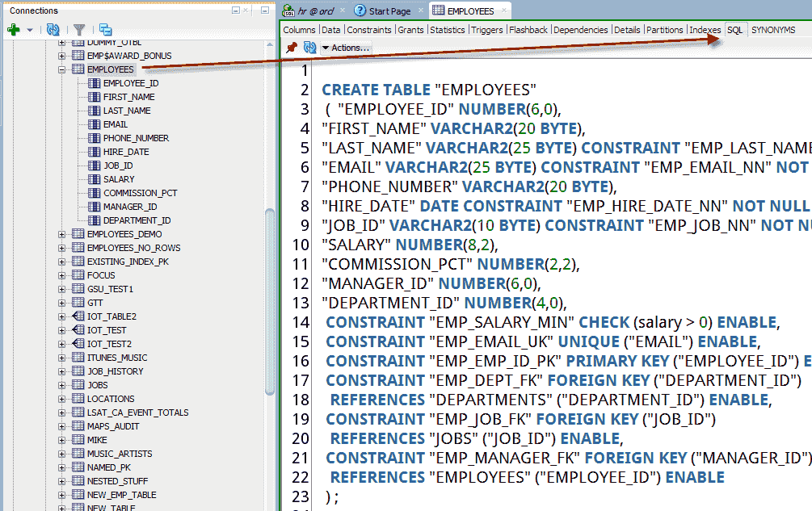Expand the EMPLOYEES_DEMO node
Image resolution: width=812 pixels, height=511 pixels.
pyautogui.click(x=62, y=234)
